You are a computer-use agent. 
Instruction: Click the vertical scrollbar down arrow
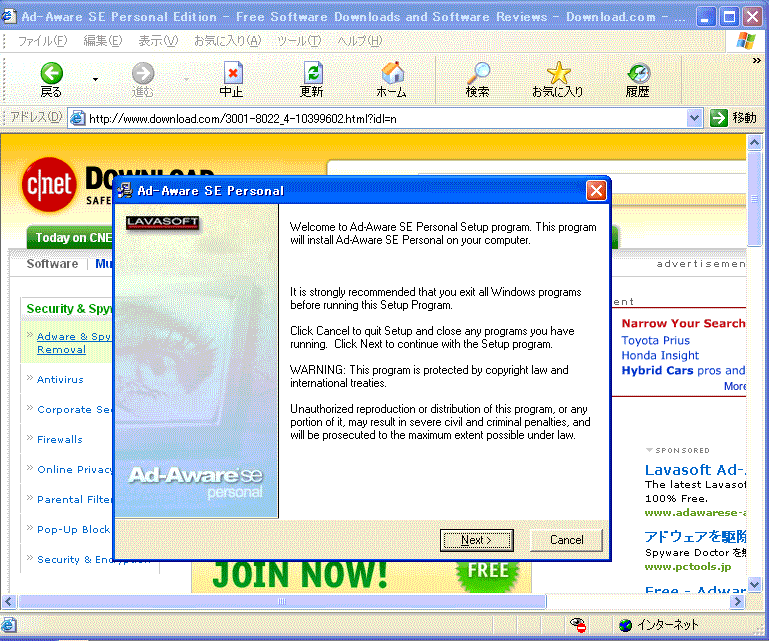coord(754,584)
